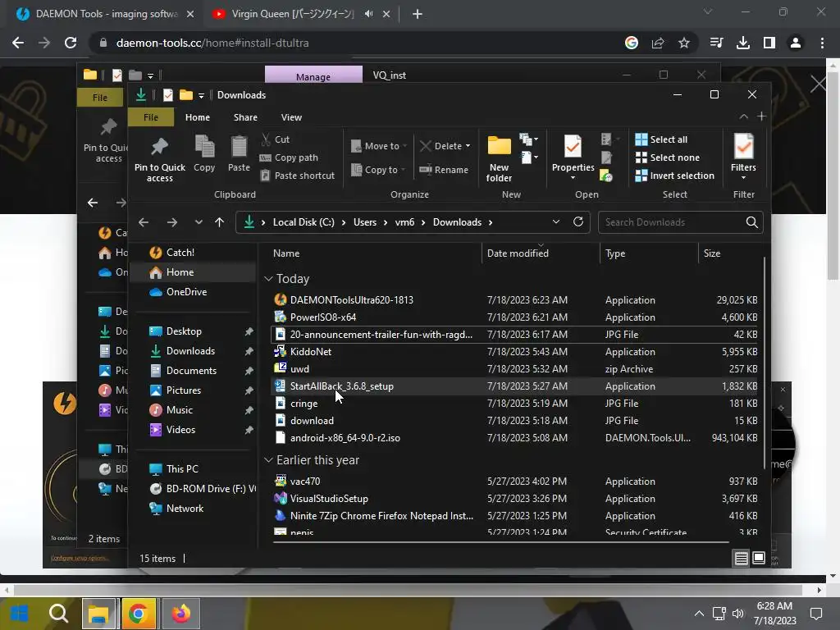Mute the Virgin Queen YouTube tab
Viewport: 840px width, 630px height.
click(x=368, y=14)
